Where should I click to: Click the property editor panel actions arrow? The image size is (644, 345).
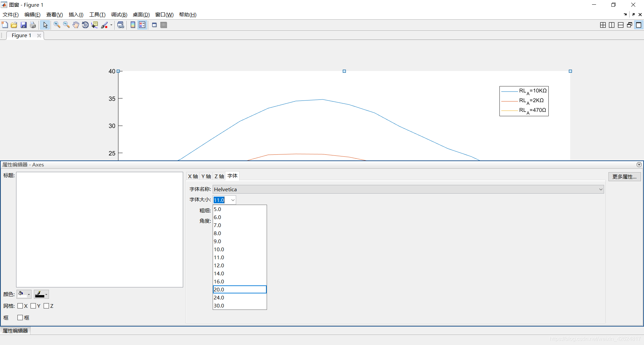coord(639,164)
